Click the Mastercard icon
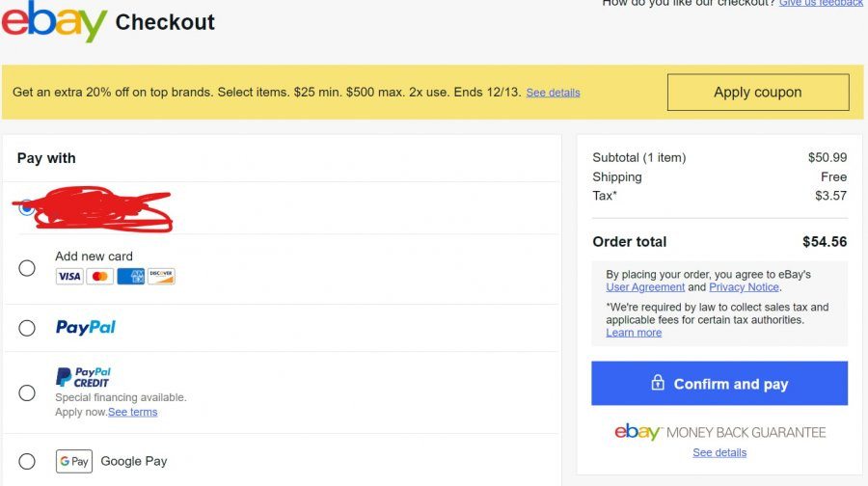Image resolution: width=868 pixels, height=486 pixels. click(100, 276)
